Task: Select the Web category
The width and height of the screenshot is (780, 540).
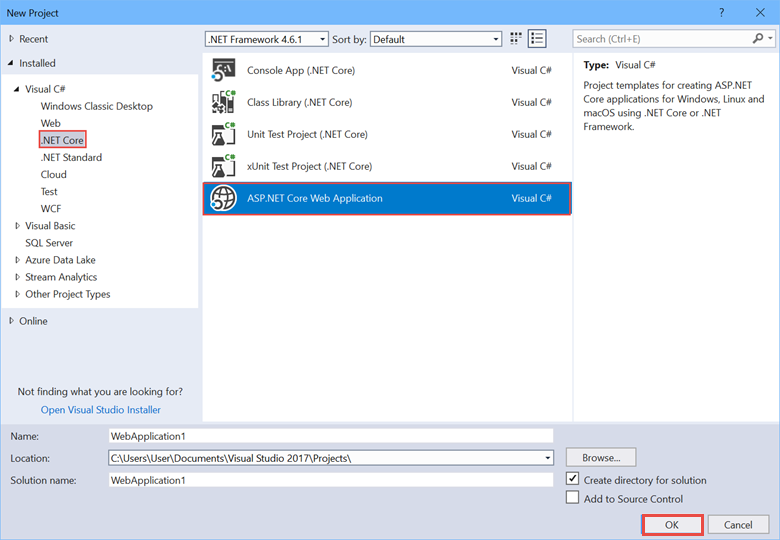Action: [x=50, y=123]
